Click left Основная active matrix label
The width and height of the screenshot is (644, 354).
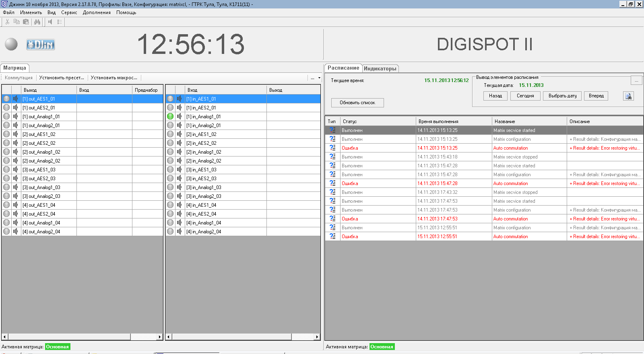tap(58, 347)
